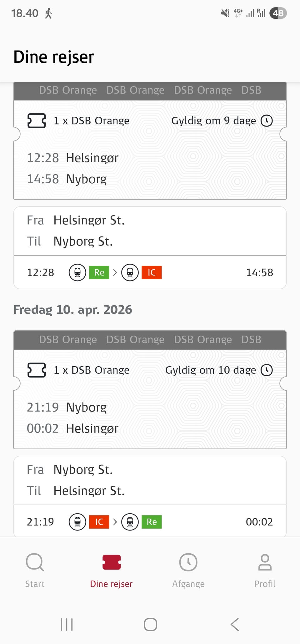Tap ticket icon on Nyborg–Helsingør DSB Orange

pyautogui.click(x=37, y=370)
